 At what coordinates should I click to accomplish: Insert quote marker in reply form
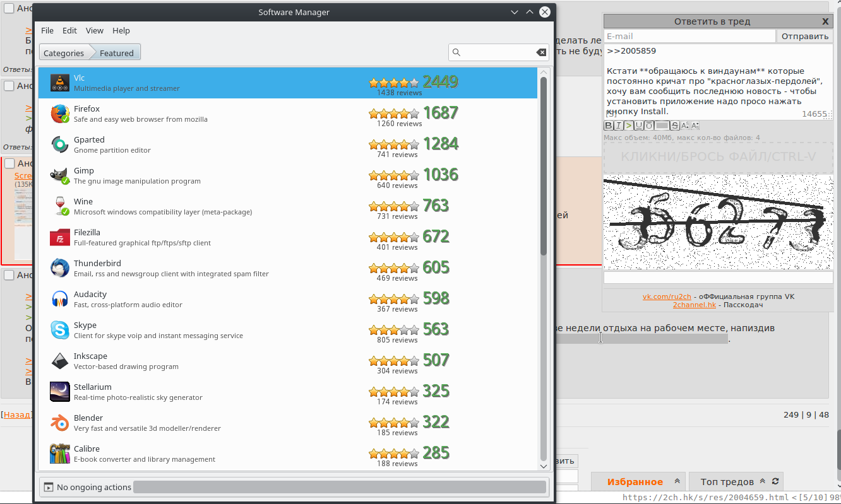point(628,126)
